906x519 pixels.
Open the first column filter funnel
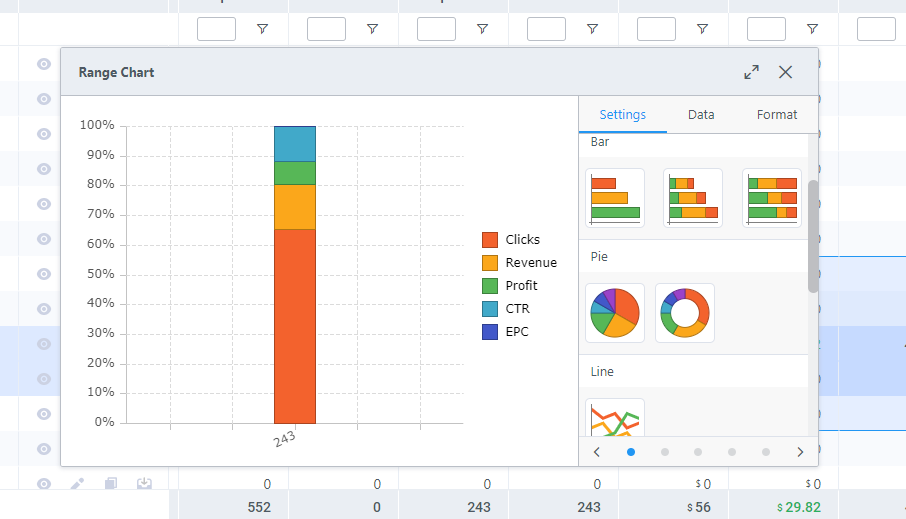coord(262,30)
